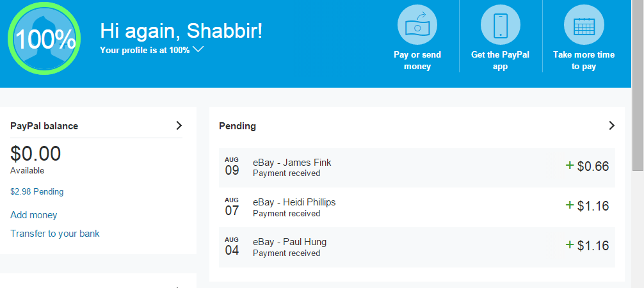The height and width of the screenshot is (288, 644).
Task: Click the Pending section heading
Action: pos(237,126)
